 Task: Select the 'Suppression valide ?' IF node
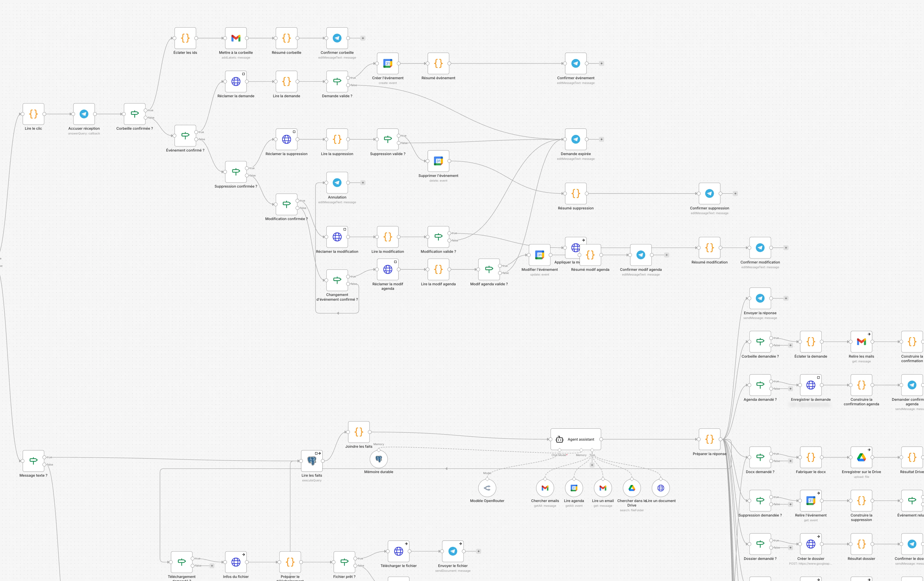[x=388, y=139]
